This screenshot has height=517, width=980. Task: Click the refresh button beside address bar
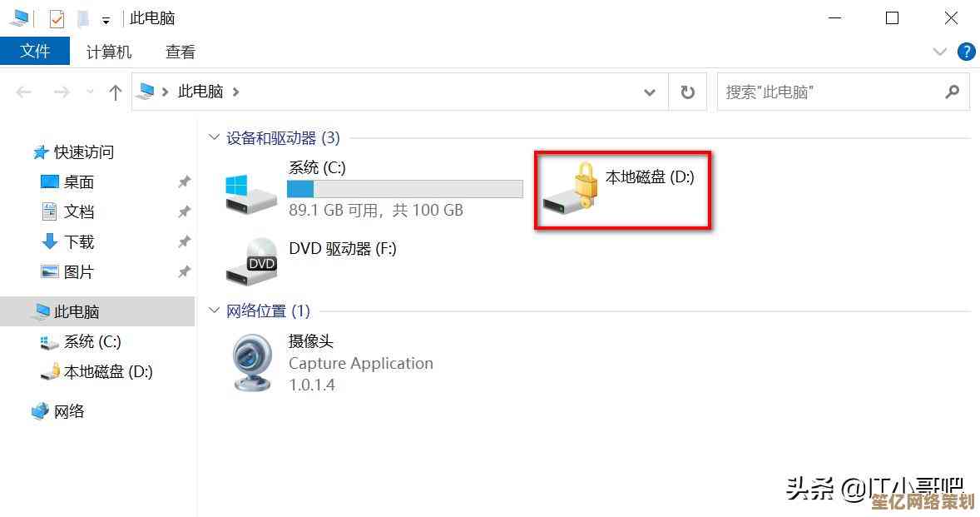pos(687,92)
